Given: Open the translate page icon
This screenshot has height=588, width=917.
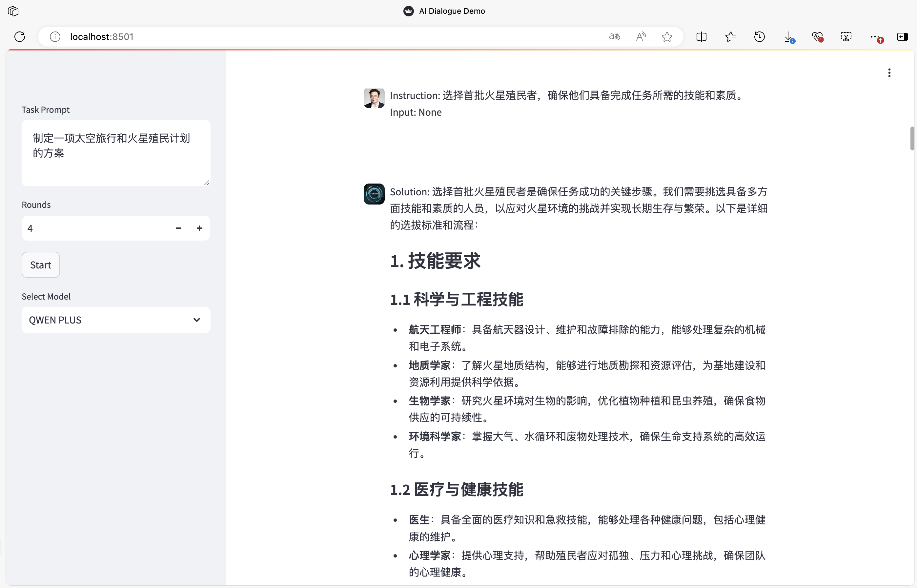Looking at the screenshot, I should (614, 37).
